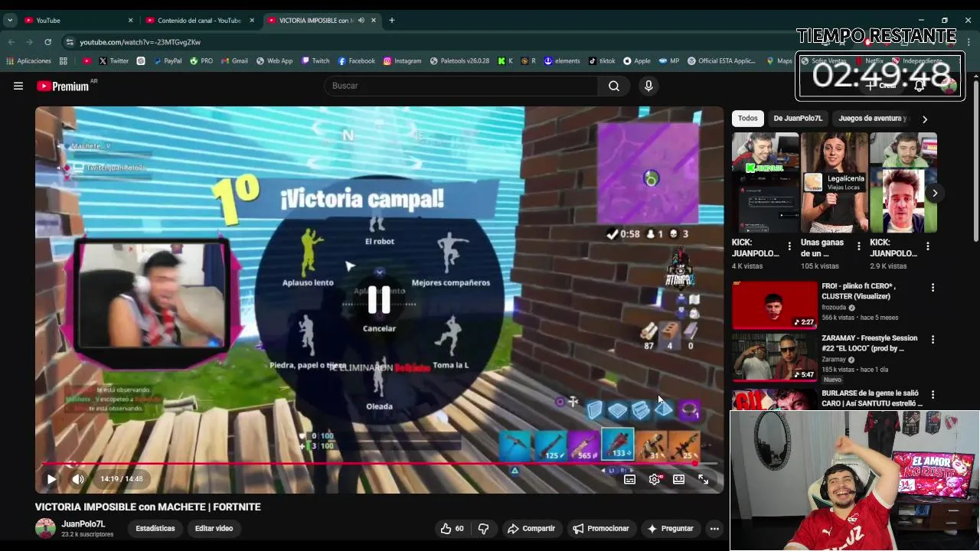Switch player to theater mode

click(678, 479)
